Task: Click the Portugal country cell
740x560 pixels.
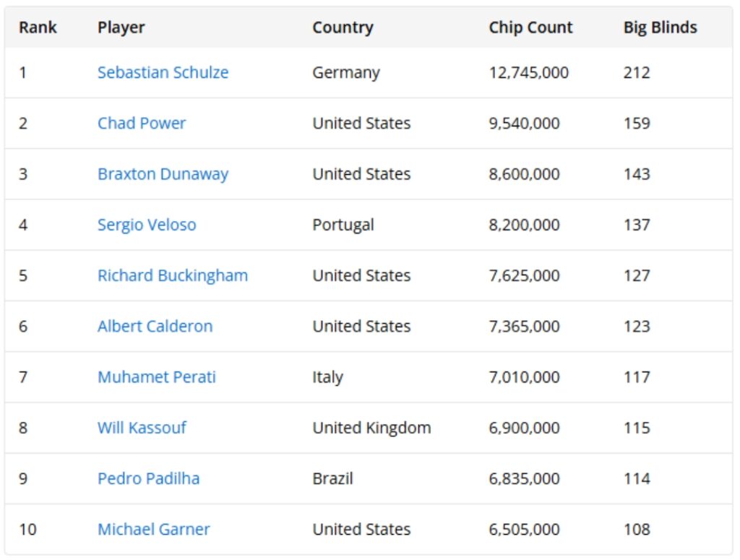Action: coord(343,225)
